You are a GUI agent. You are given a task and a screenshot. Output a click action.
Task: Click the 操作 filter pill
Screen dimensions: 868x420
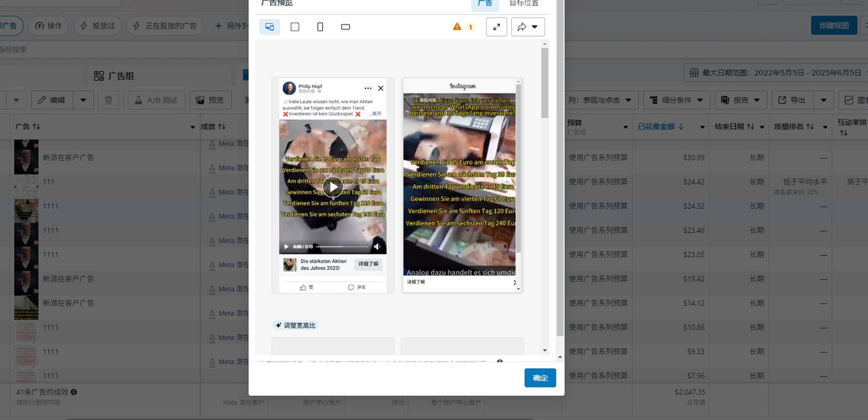coord(48,26)
